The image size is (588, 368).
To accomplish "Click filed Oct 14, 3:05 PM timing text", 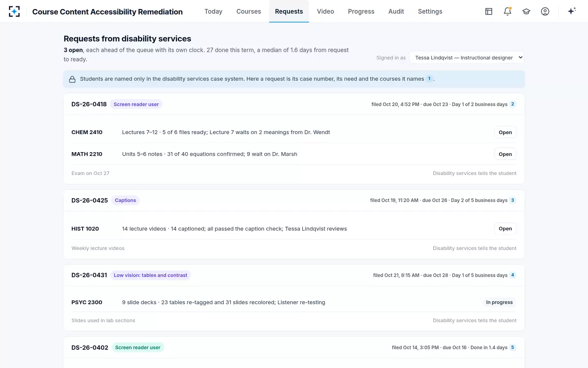I will [x=450, y=348].
